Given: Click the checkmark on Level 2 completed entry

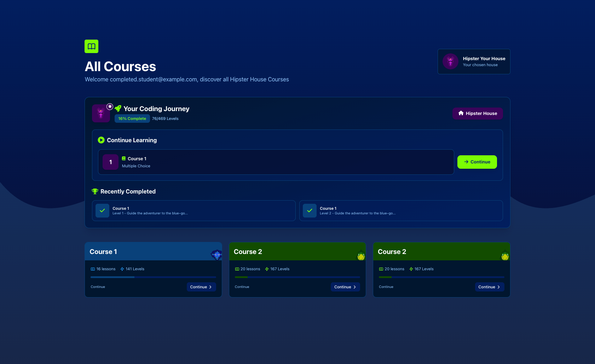Looking at the screenshot, I should pos(310,210).
